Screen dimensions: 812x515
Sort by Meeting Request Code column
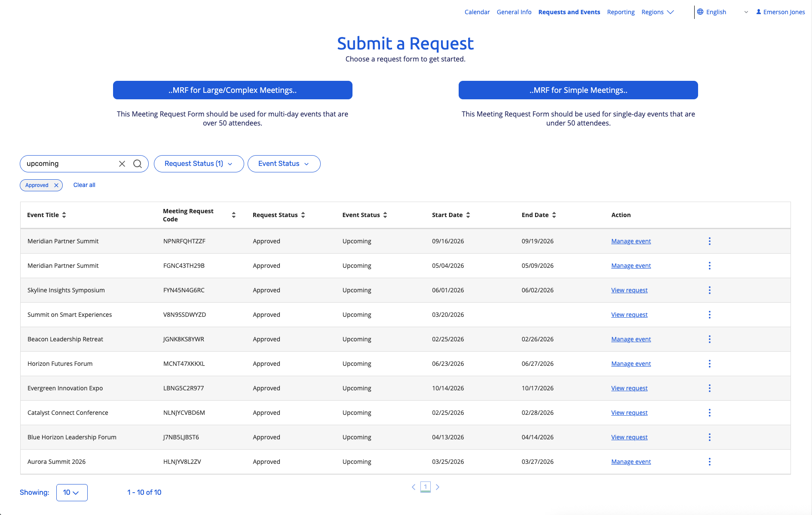click(x=233, y=215)
